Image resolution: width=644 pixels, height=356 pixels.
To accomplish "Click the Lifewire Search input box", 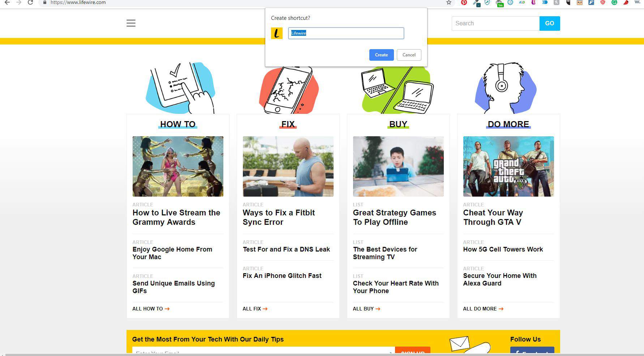I will 495,23.
